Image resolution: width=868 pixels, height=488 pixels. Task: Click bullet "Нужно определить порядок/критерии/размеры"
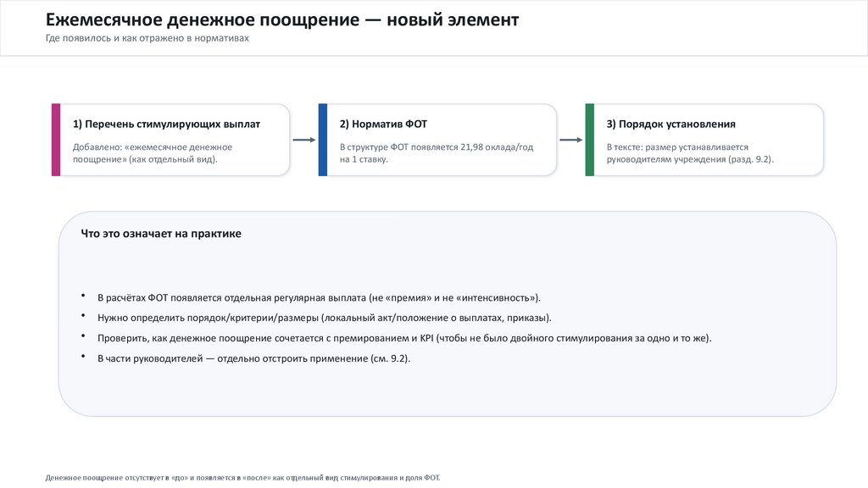click(325, 318)
